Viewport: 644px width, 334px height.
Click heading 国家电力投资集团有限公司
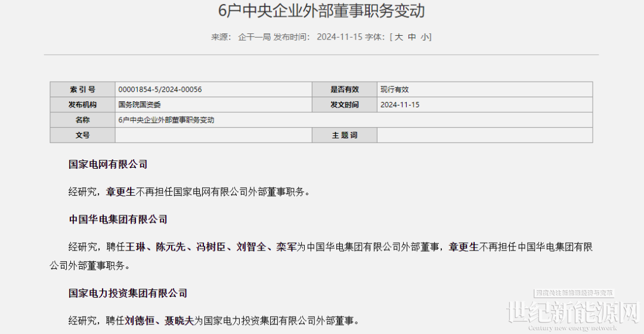(x=128, y=293)
